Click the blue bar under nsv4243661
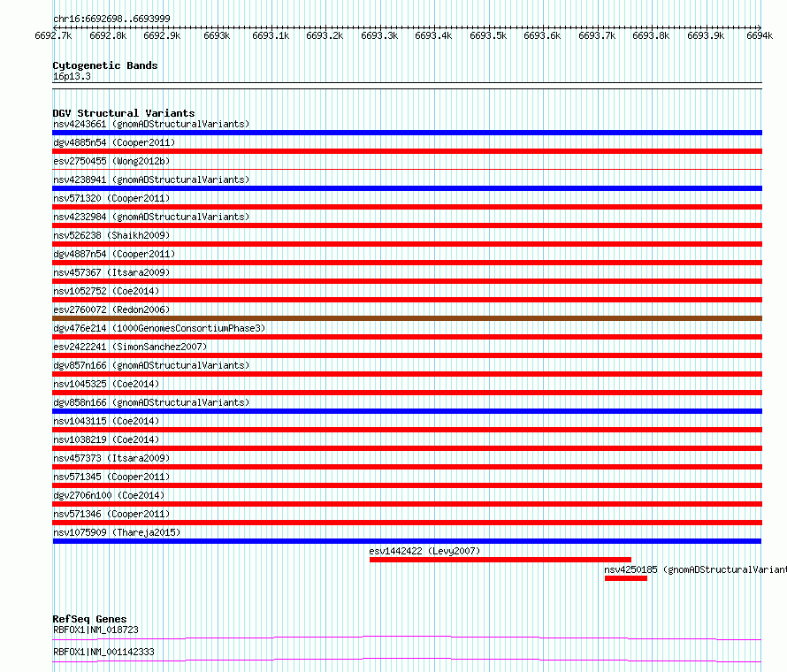This screenshot has width=787, height=672. click(407, 133)
